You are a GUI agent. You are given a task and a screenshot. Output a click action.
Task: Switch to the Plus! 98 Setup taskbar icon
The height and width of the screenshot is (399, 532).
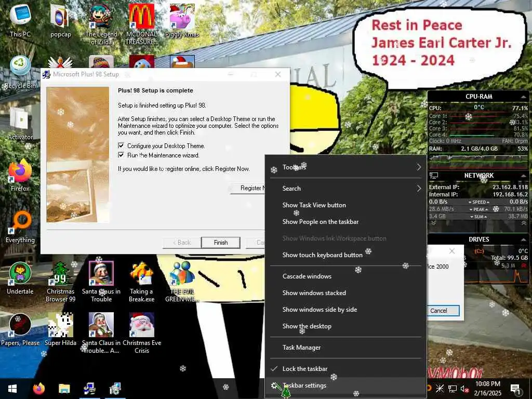89,389
